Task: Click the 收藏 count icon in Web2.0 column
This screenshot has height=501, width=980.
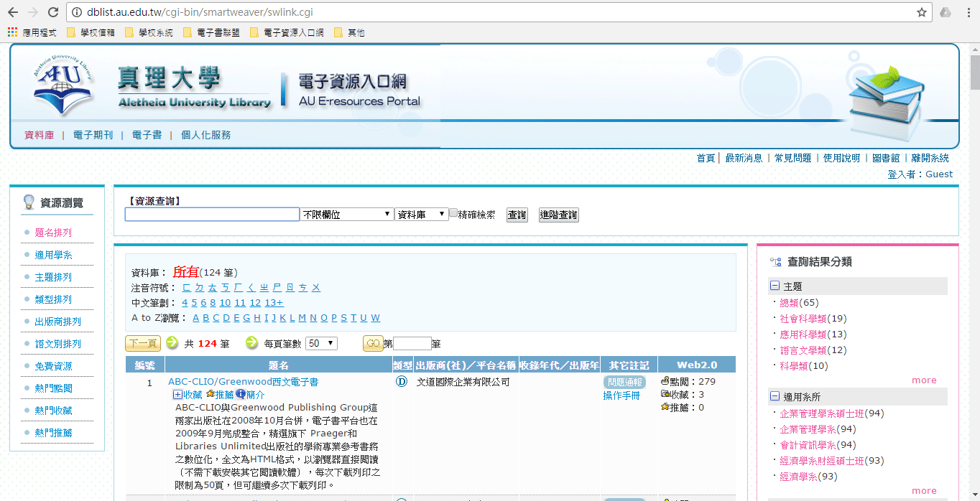Action: tap(665, 394)
